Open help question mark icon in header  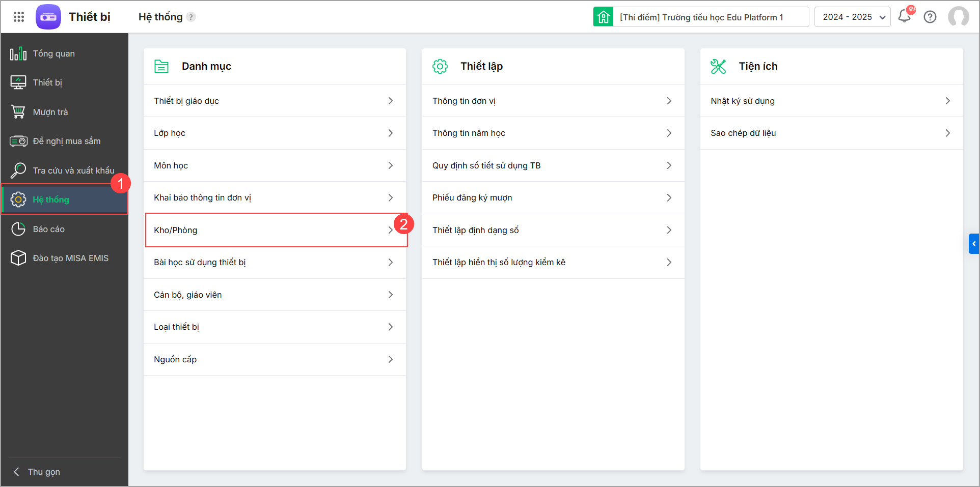click(x=930, y=17)
